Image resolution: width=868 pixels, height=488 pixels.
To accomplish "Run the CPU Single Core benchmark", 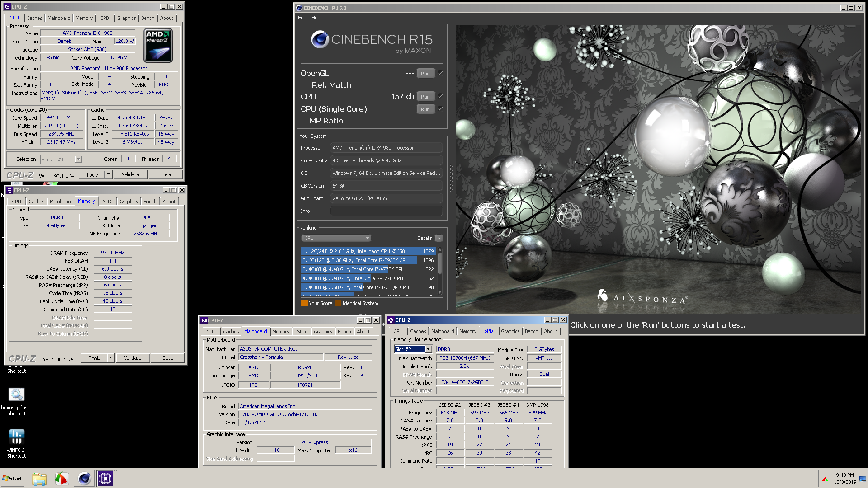I will tap(425, 109).
